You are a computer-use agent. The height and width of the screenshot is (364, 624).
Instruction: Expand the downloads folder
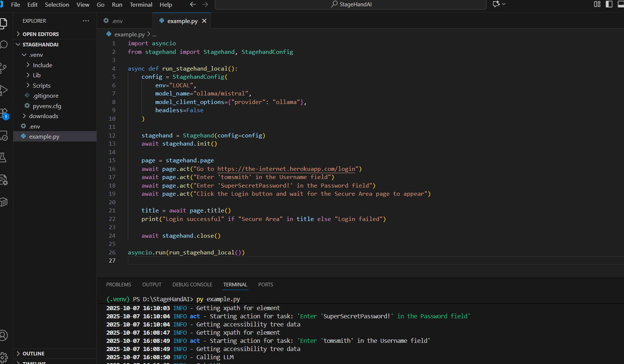tap(43, 116)
